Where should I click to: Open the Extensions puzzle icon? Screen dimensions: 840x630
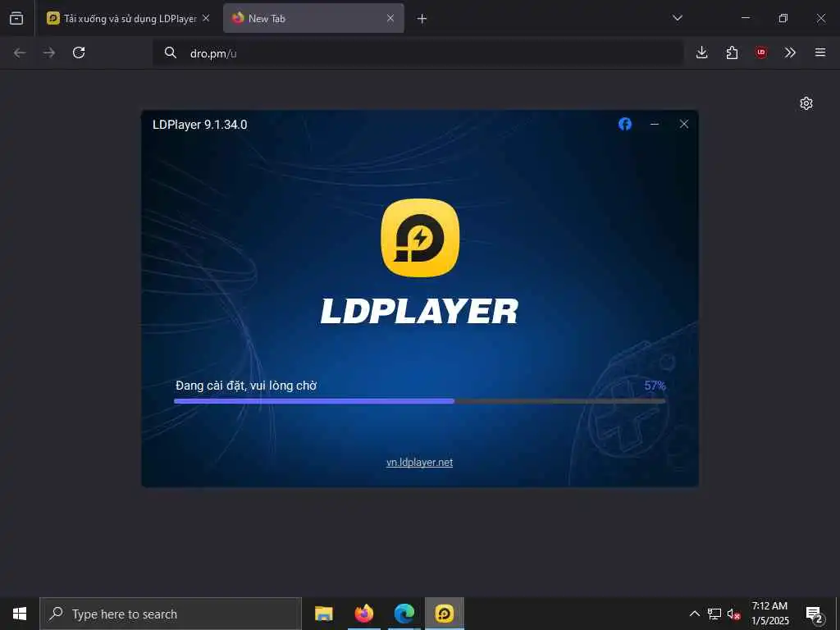pyautogui.click(x=732, y=52)
